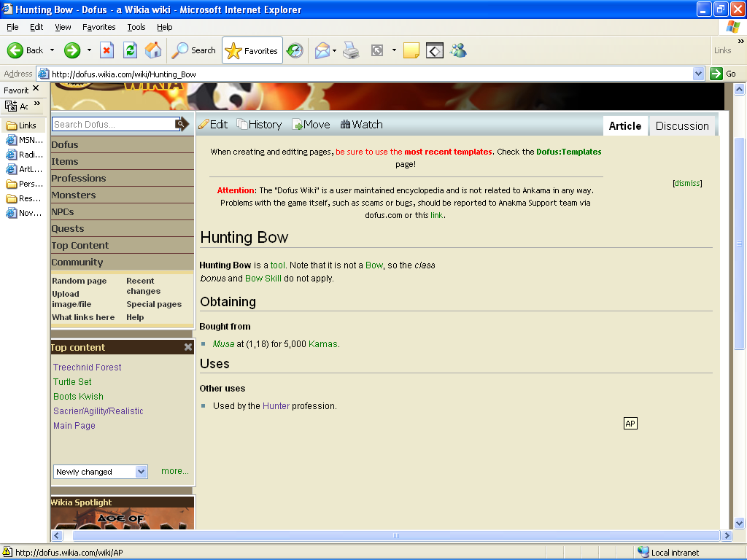The image size is (747, 560).
Task: Click the Watch binoculars icon
Action: point(345,125)
